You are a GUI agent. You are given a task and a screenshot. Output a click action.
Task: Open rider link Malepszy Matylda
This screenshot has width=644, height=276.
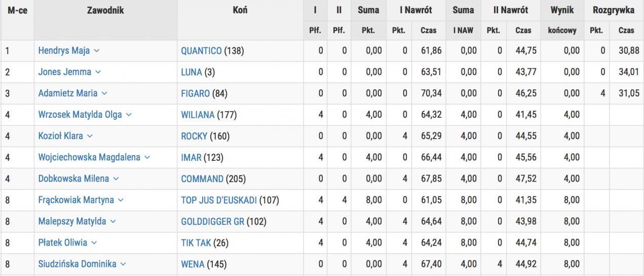(x=72, y=221)
